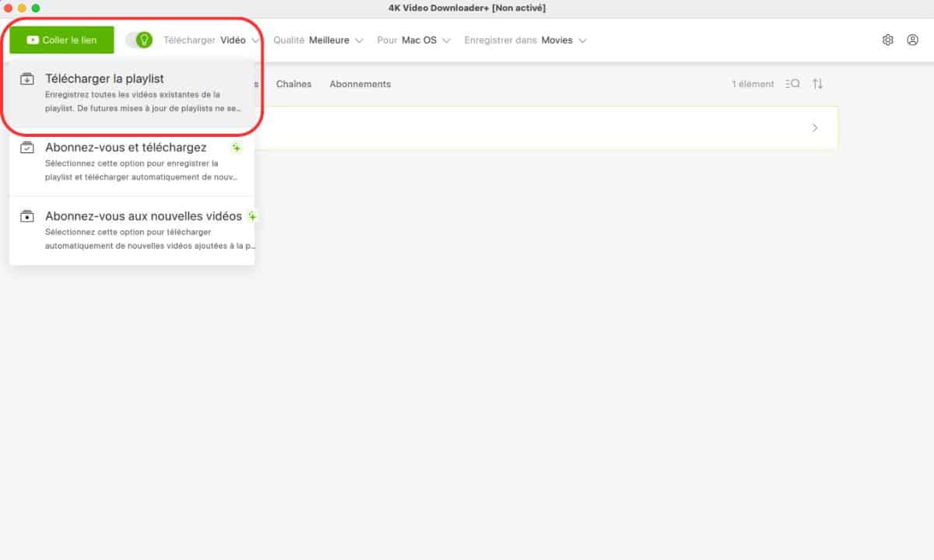Viewport: 934px width, 560px height.
Task: Click the Abonnez-vous et téléchargez box icon
Action: (x=27, y=147)
